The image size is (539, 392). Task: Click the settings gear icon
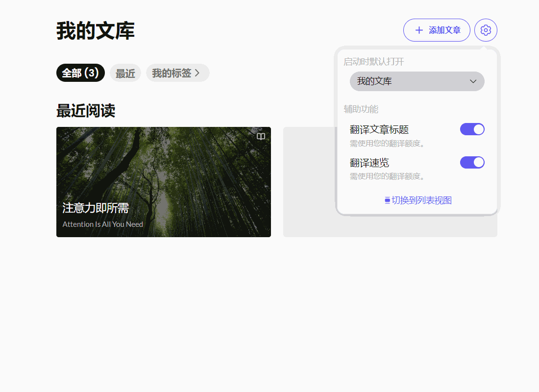click(486, 30)
